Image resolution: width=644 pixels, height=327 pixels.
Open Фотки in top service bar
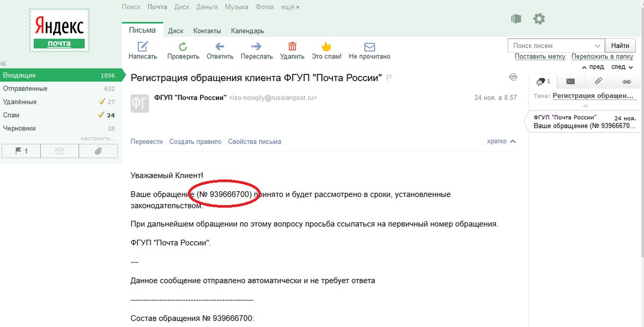click(x=265, y=7)
